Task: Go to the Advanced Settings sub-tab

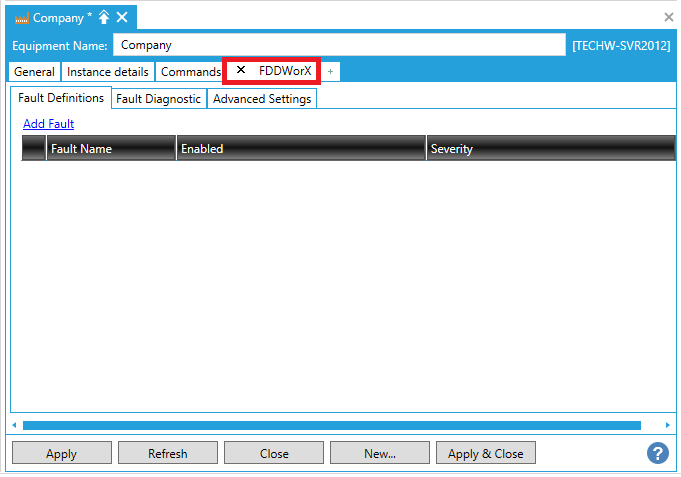Action: (262, 99)
